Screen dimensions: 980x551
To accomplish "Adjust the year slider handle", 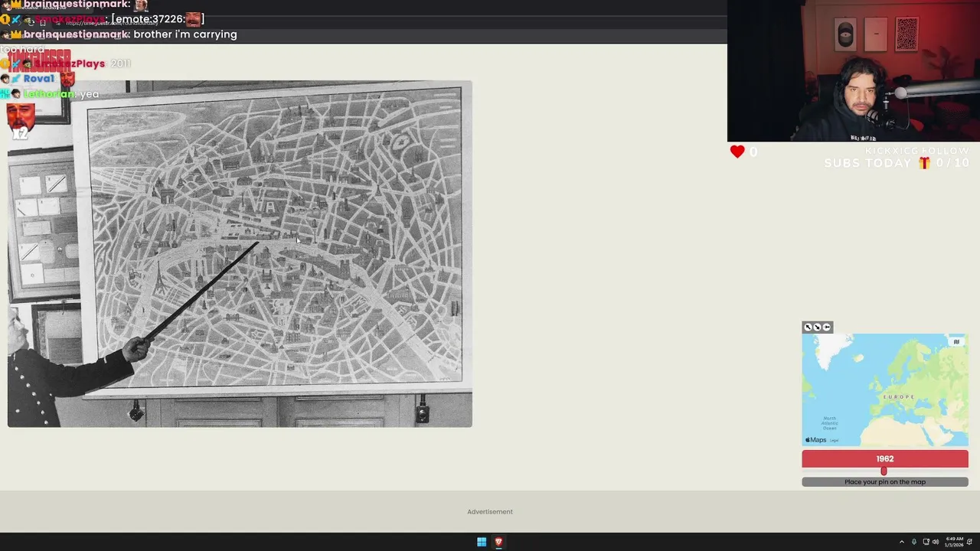I will pos(884,471).
